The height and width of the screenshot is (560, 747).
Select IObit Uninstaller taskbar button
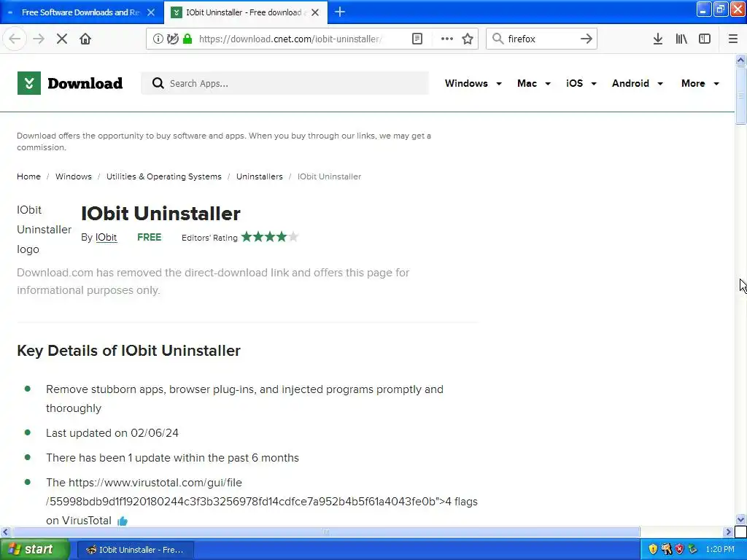[x=135, y=550]
